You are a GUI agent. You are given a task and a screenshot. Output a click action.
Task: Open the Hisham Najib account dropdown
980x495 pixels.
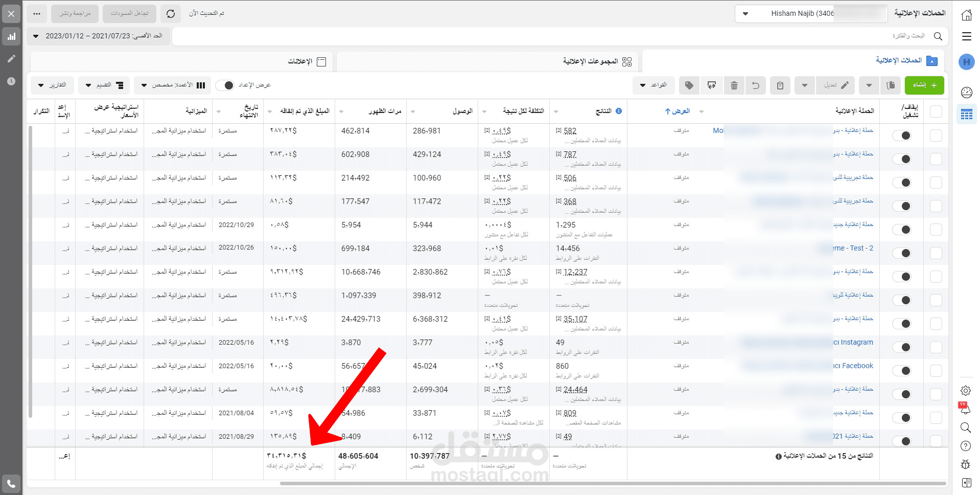[x=811, y=14]
